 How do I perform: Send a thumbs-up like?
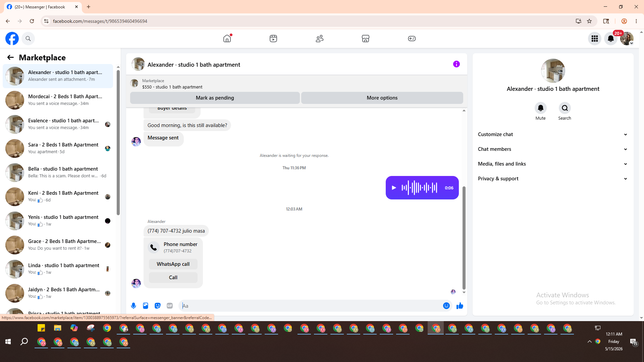pyautogui.click(x=460, y=306)
